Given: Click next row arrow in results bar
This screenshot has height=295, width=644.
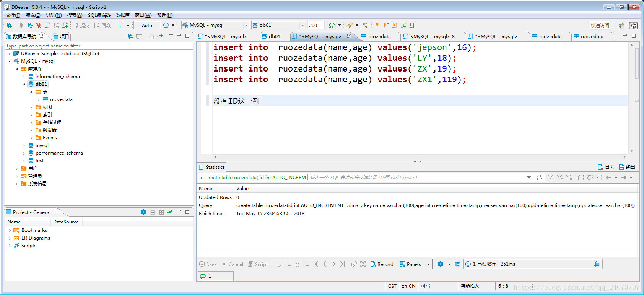Looking at the screenshot, I should coord(333,264).
